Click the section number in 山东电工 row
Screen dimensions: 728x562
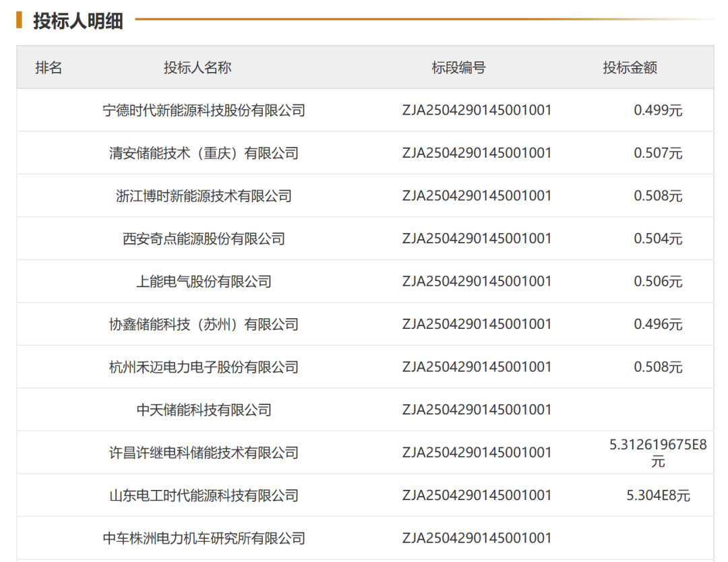[x=477, y=496]
